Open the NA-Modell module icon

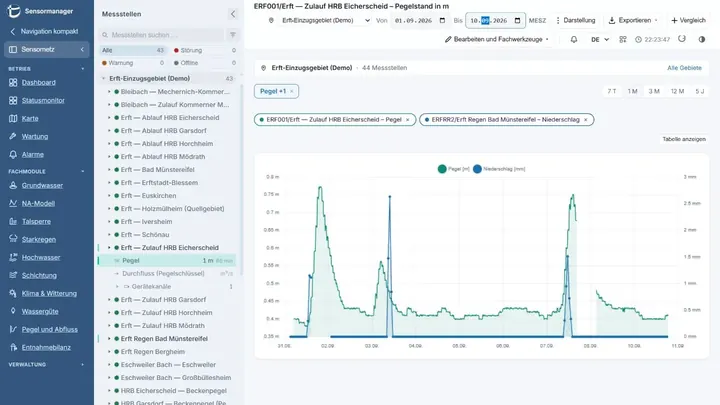pos(13,203)
